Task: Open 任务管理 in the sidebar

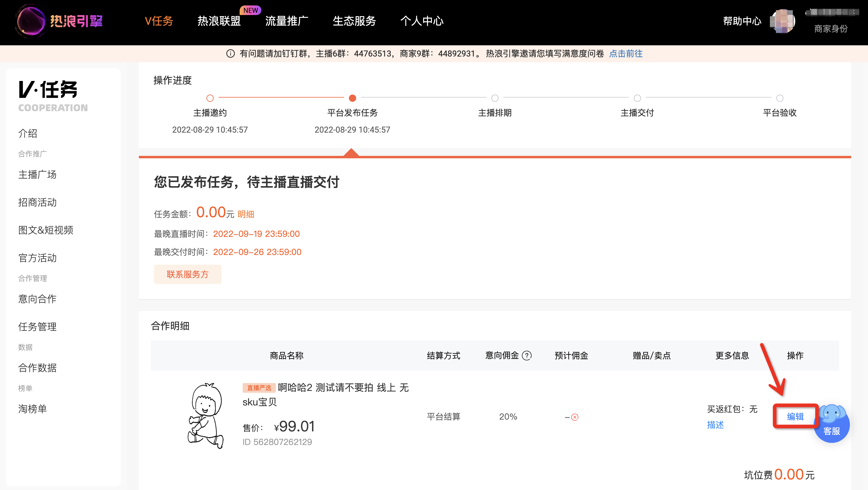Action: click(37, 327)
